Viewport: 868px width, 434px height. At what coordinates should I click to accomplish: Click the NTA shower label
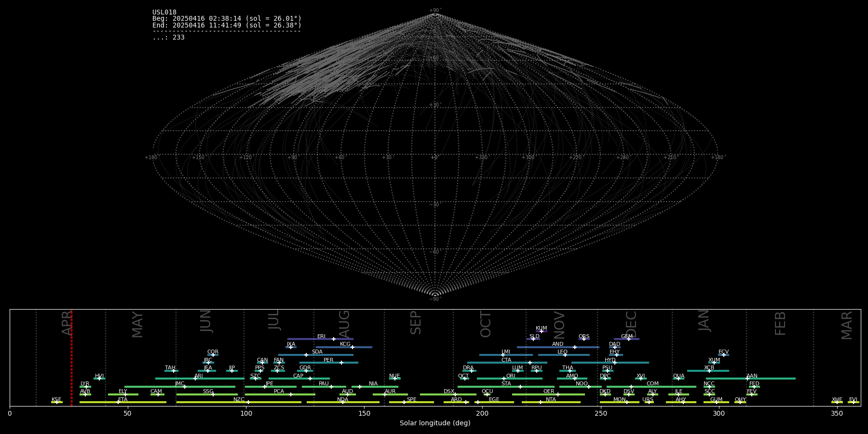pos(551,400)
